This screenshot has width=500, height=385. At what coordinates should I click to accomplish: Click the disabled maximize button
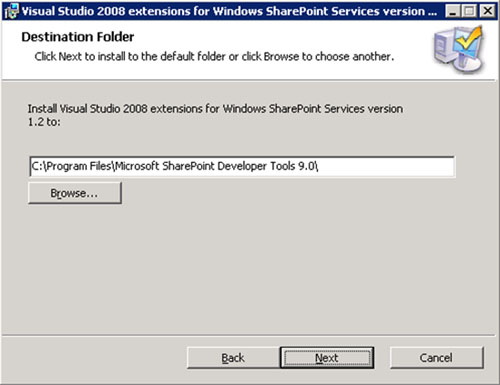pos(470,11)
